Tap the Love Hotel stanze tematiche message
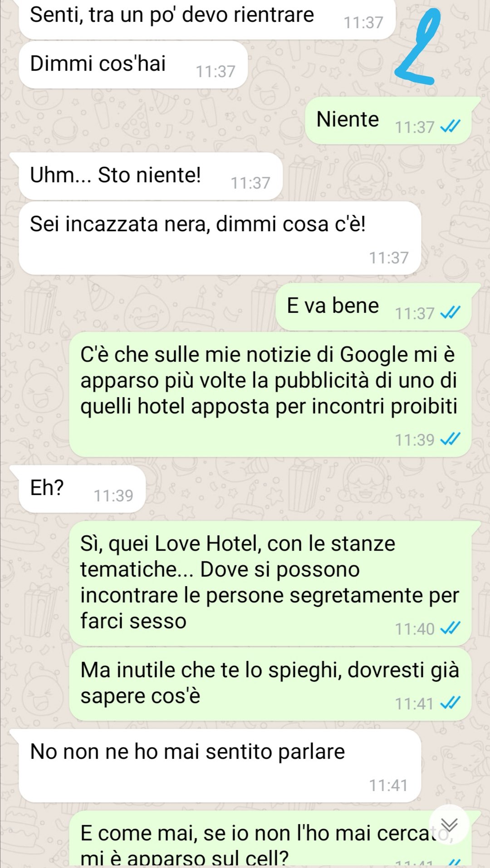 pyautogui.click(x=270, y=584)
